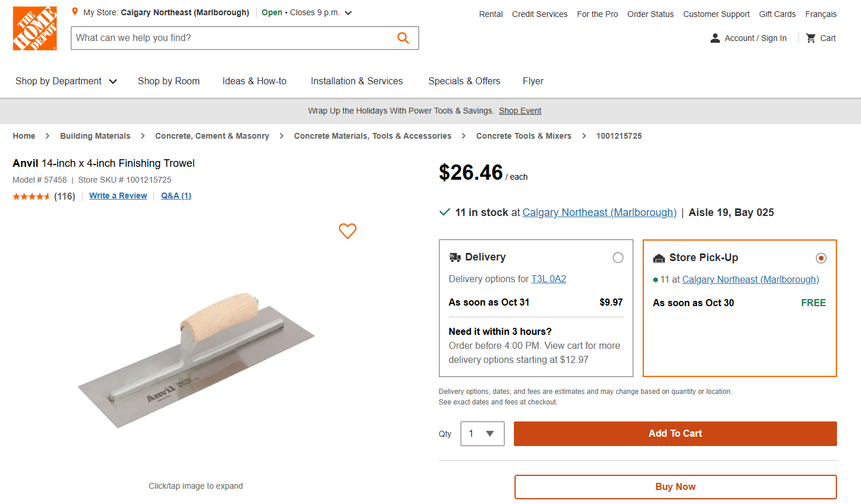Open the Write a Review link
The height and width of the screenshot is (504, 861).
(x=118, y=196)
